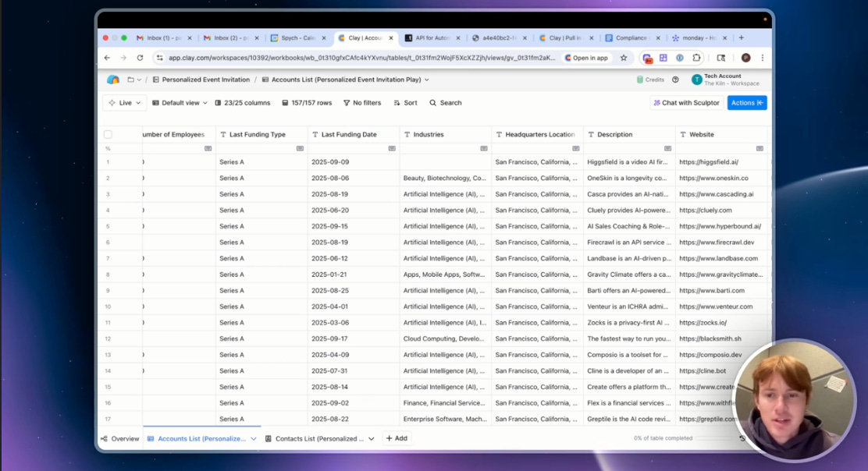Click https://higgsfield.ai/ cell
Screen dimensions: 868x471
point(721,162)
